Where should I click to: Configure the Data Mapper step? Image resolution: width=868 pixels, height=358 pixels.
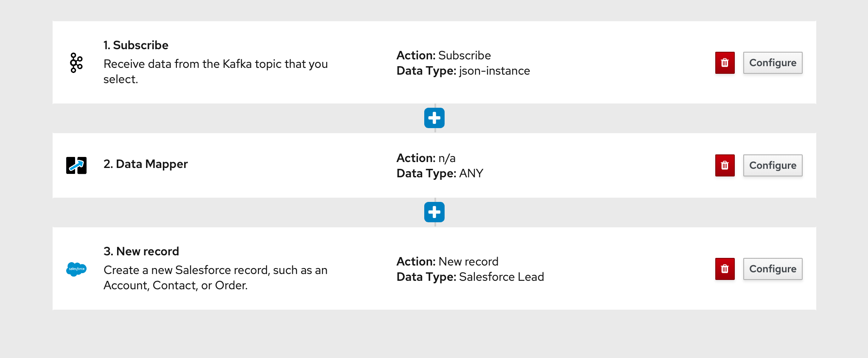tap(773, 165)
